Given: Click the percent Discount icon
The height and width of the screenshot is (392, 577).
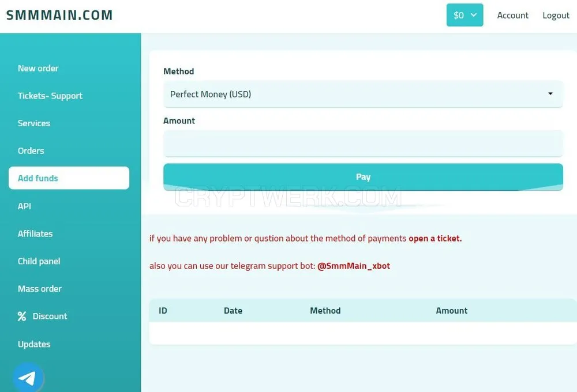Looking at the screenshot, I should pos(22,316).
